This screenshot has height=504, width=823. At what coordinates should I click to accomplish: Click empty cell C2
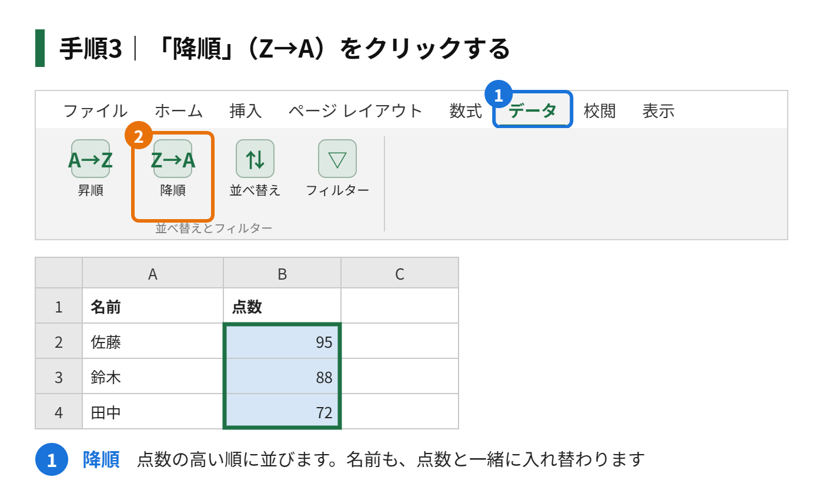[400, 341]
